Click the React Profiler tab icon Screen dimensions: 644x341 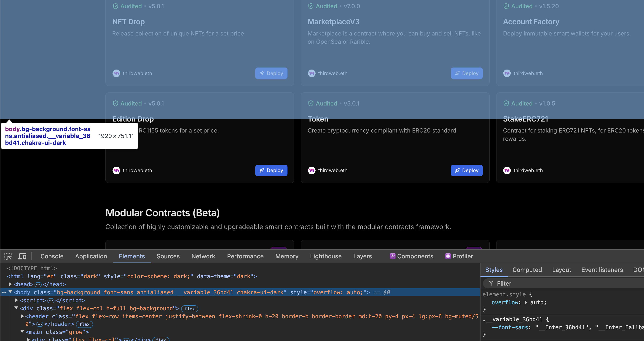[x=448, y=256]
